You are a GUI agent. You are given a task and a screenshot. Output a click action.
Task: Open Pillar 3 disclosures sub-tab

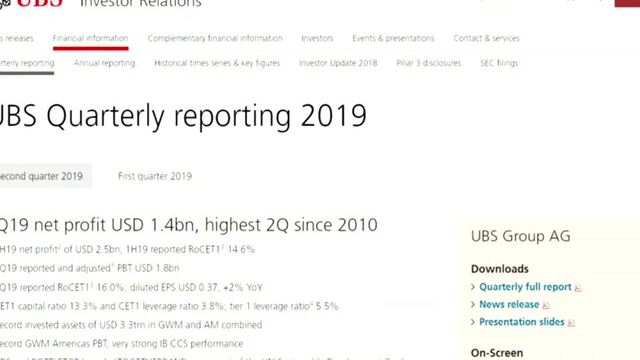(x=429, y=63)
